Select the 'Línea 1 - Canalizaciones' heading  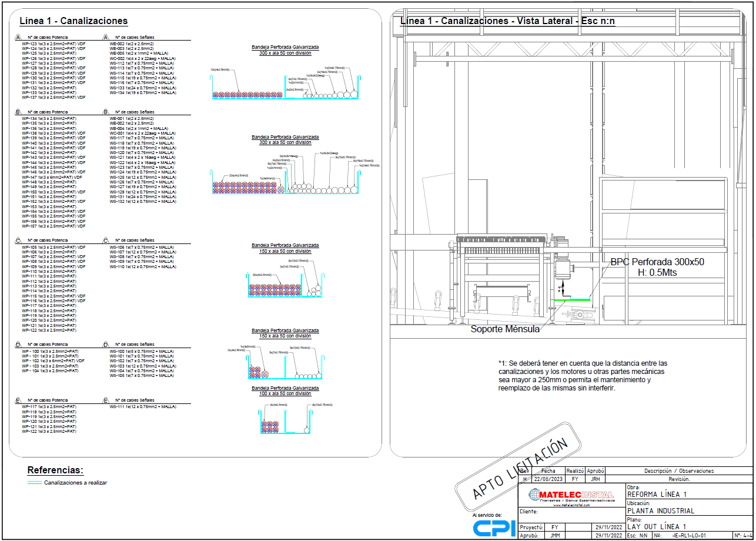(x=73, y=21)
